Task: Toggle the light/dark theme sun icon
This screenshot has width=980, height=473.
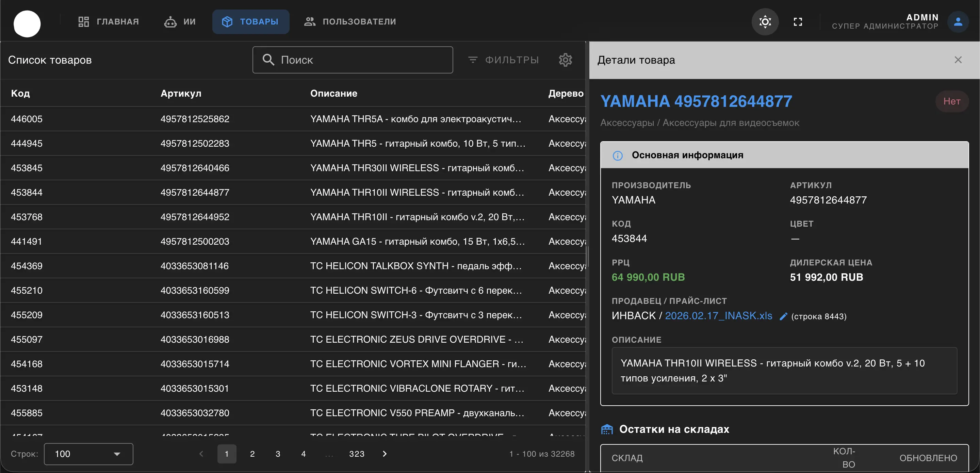Action: (765, 22)
